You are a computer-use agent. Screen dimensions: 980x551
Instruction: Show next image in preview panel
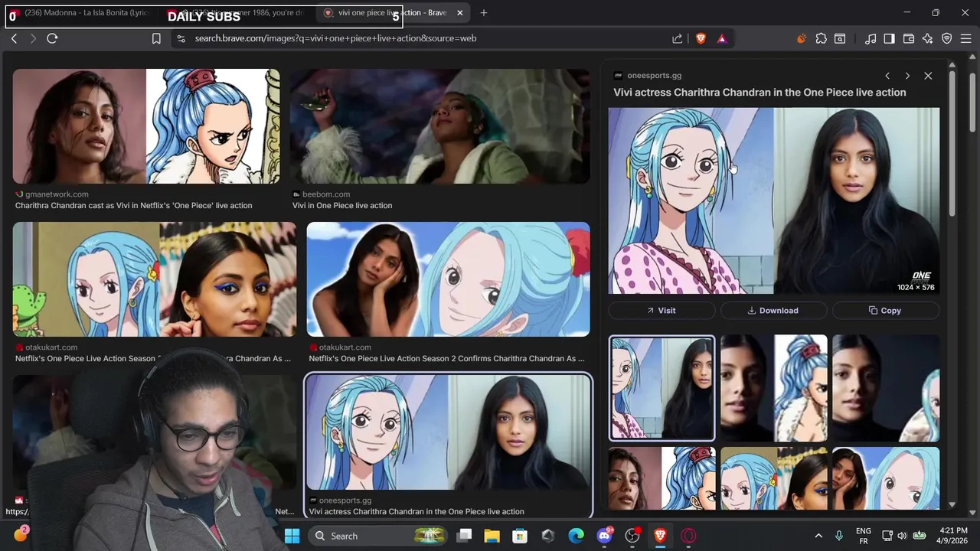tap(907, 76)
